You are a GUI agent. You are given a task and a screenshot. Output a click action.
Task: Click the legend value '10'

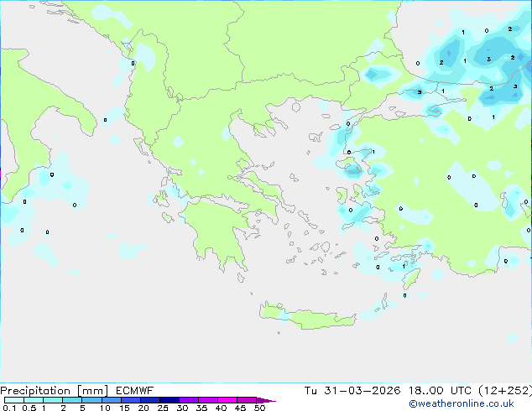click(105, 408)
